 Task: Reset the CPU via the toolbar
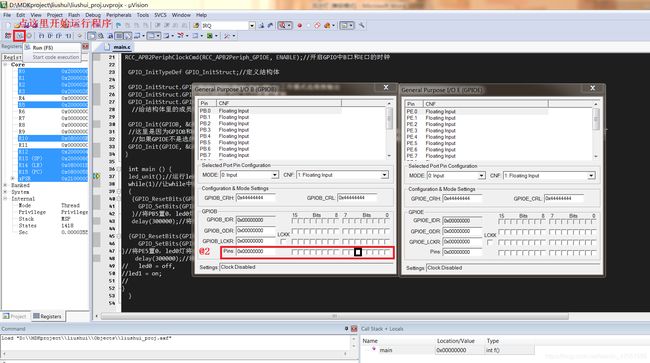(x=7, y=36)
